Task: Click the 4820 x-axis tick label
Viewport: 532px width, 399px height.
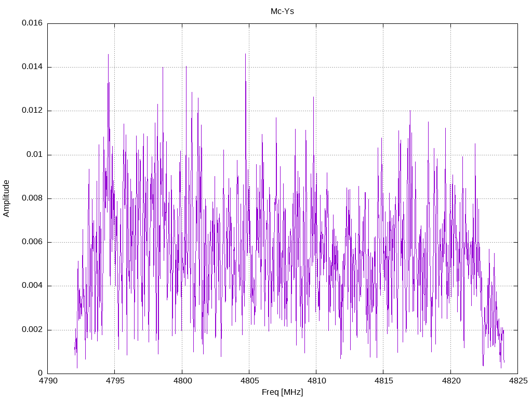Action: coord(451,381)
